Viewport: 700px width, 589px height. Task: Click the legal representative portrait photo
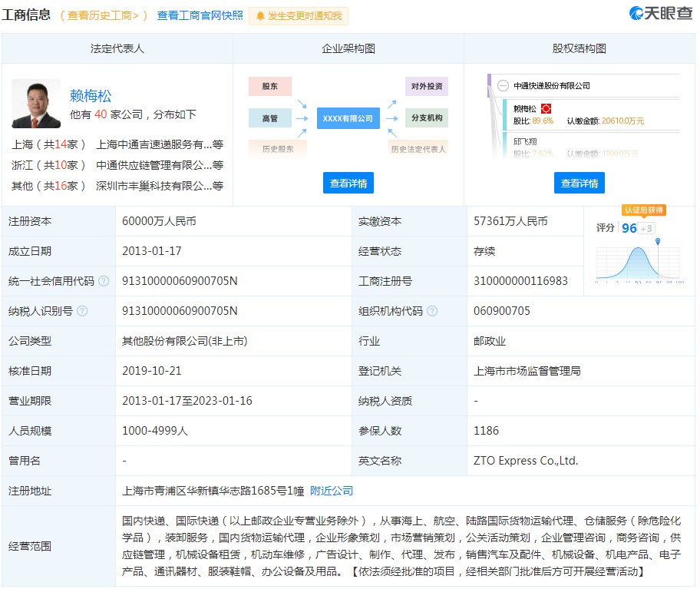click(x=36, y=104)
